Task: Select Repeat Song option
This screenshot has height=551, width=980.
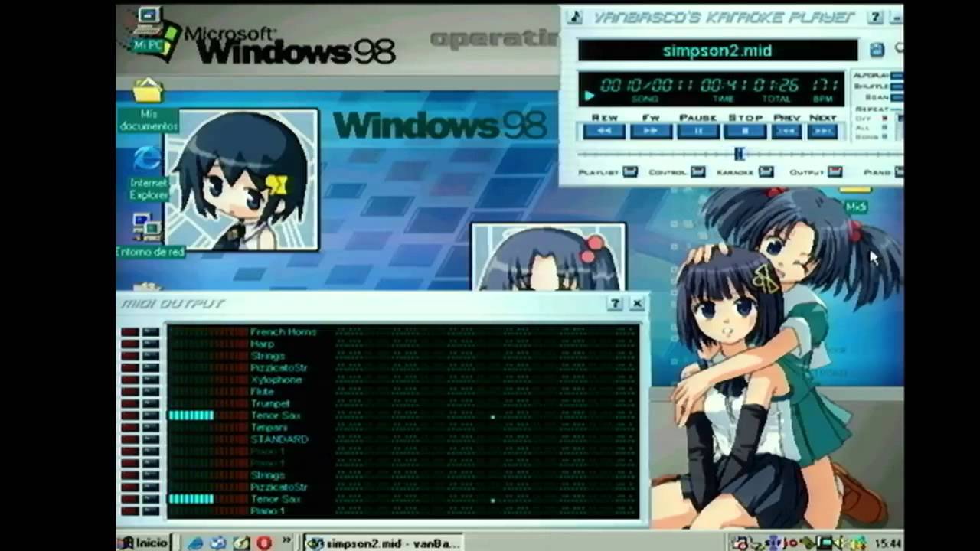Action: point(885,136)
